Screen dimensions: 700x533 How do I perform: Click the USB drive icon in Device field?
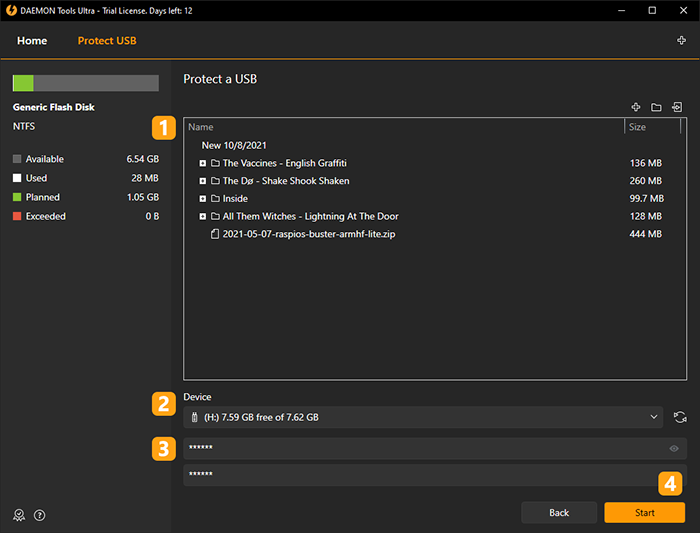click(194, 417)
